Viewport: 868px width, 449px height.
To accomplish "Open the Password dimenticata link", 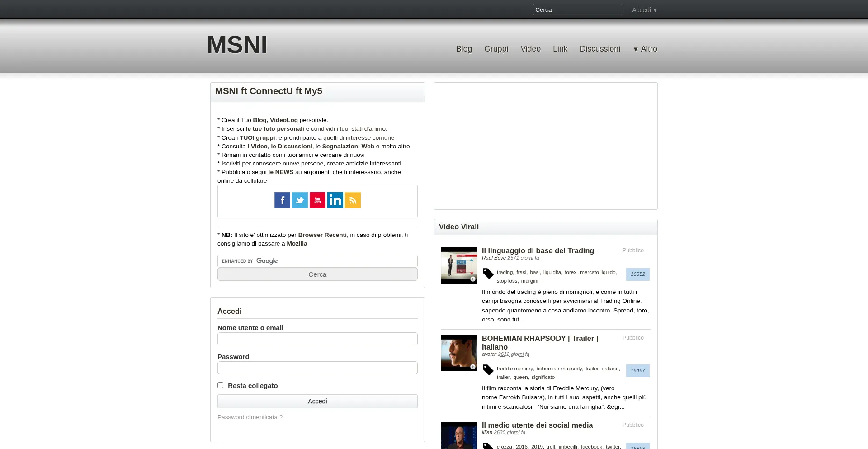I will pos(250,417).
